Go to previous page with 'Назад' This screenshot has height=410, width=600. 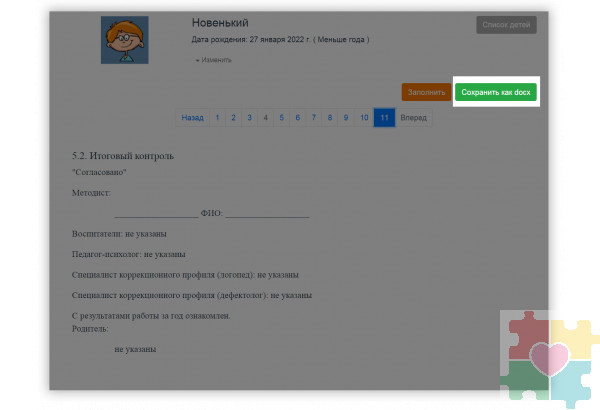pyautogui.click(x=192, y=117)
